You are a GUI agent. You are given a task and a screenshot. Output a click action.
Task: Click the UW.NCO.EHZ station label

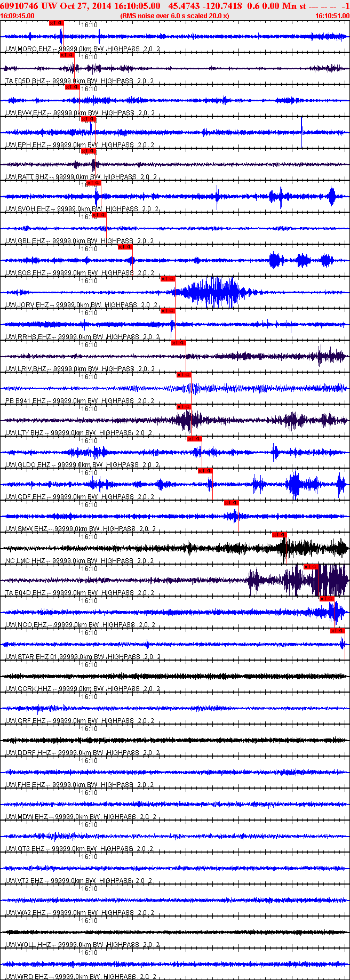coord(80,625)
